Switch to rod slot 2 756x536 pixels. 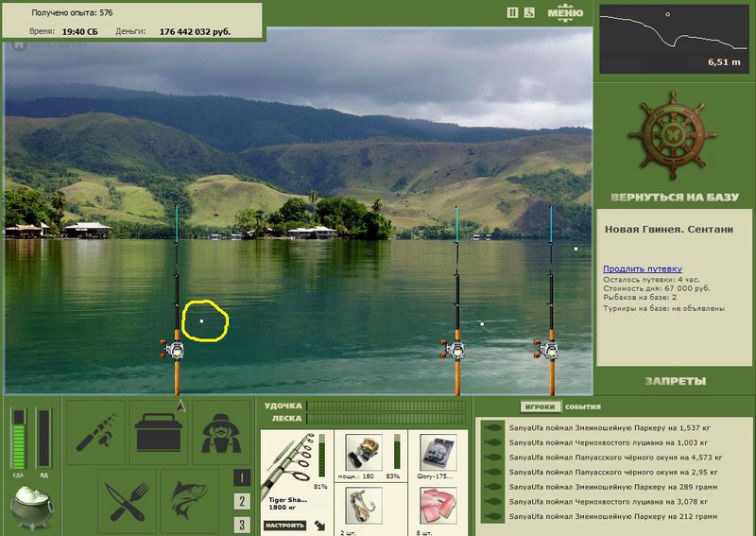click(x=242, y=501)
